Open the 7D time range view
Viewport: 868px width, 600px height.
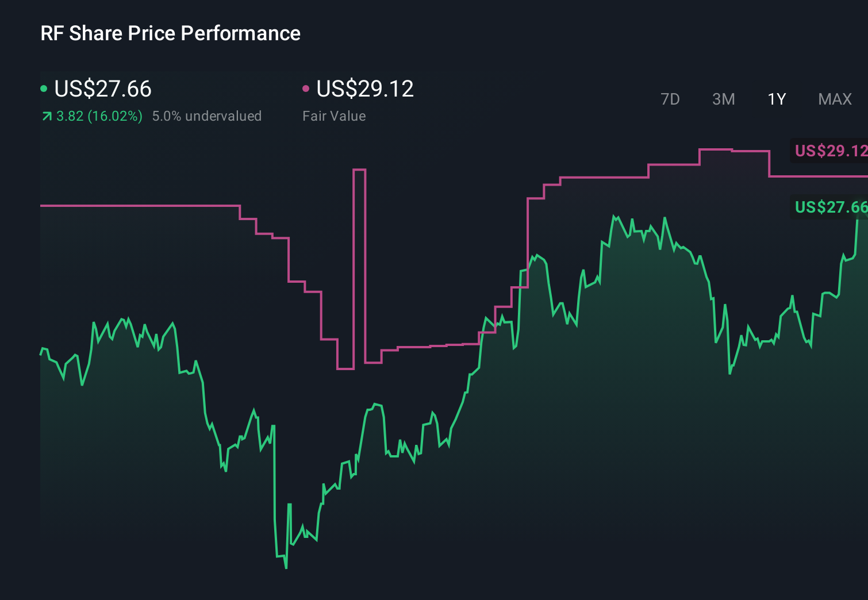coord(670,99)
